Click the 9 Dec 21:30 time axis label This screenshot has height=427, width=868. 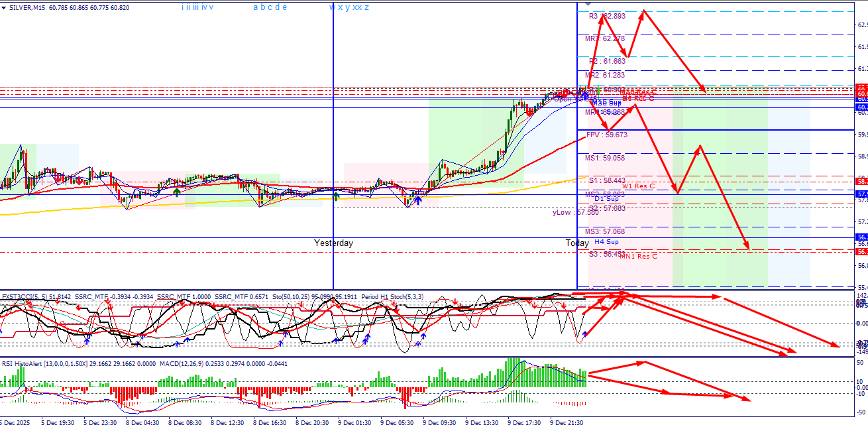pyautogui.click(x=567, y=422)
